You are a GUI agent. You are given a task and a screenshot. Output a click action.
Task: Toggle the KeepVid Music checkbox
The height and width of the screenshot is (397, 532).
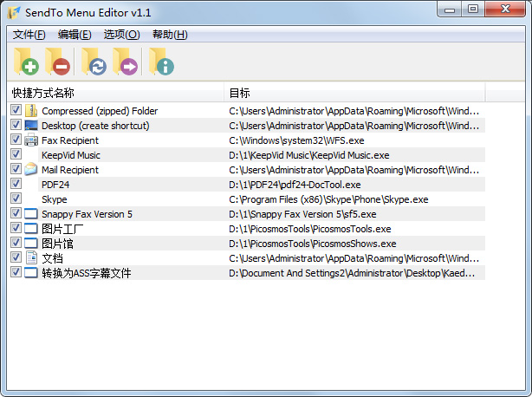tap(16, 154)
